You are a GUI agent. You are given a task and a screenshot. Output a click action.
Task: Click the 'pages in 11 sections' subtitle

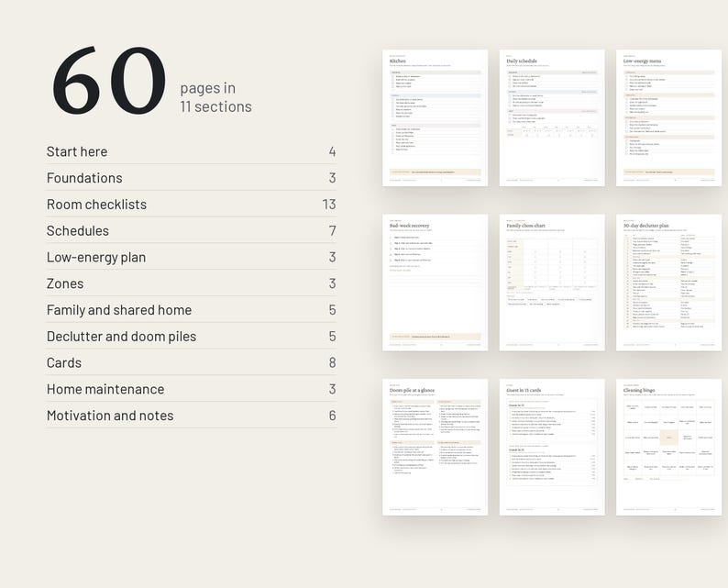215,97
